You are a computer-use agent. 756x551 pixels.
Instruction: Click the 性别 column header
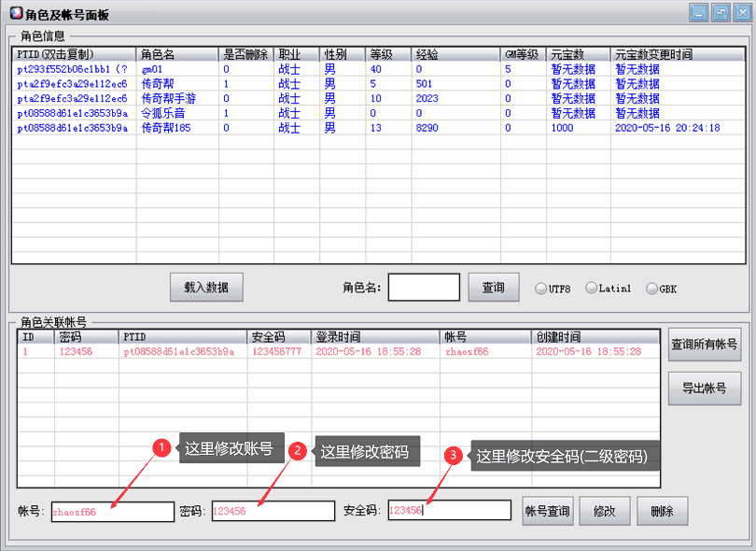(343, 54)
